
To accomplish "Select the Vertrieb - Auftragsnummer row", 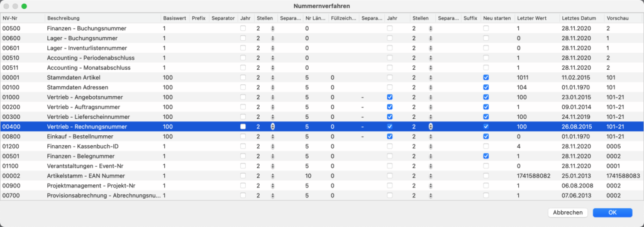I will tap(322, 107).
